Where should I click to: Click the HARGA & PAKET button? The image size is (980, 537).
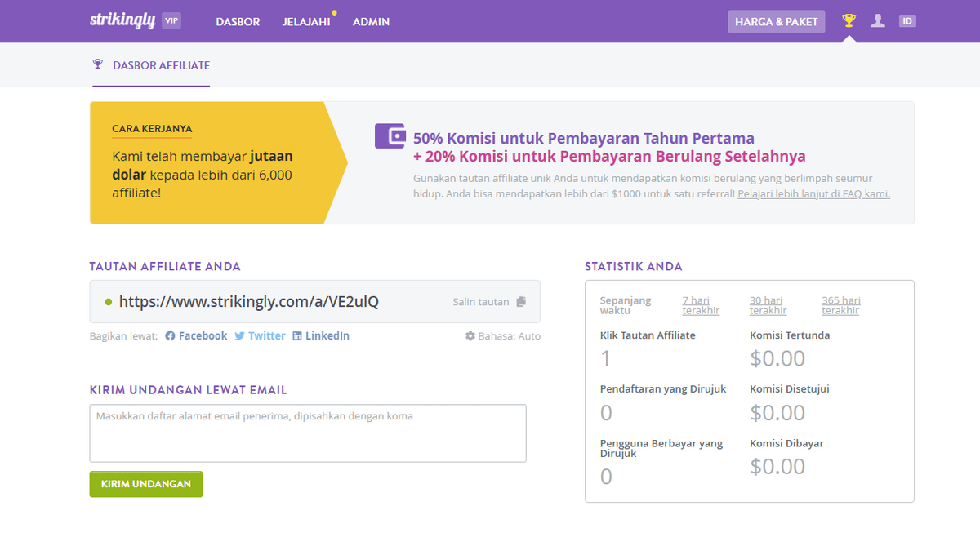(x=776, y=21)
